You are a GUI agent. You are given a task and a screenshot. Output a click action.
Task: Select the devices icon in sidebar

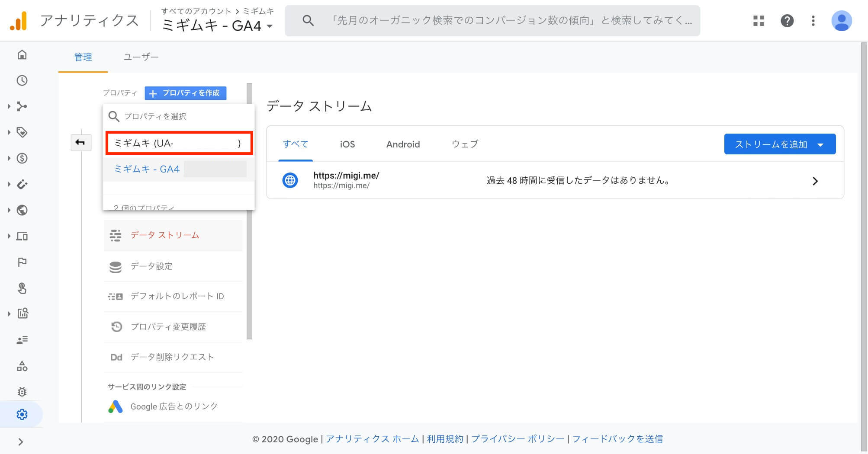pos(22,236)
